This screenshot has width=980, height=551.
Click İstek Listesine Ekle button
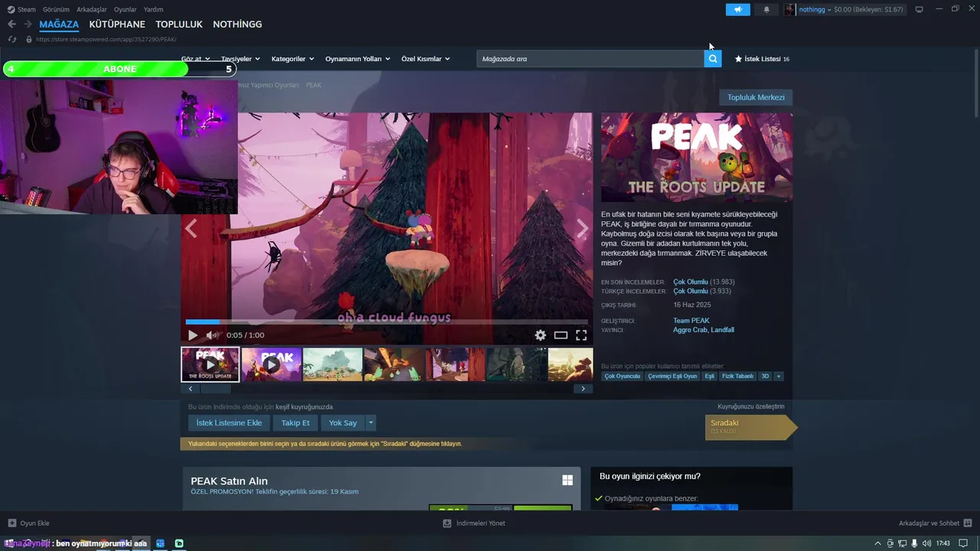(x=229, y=422)
